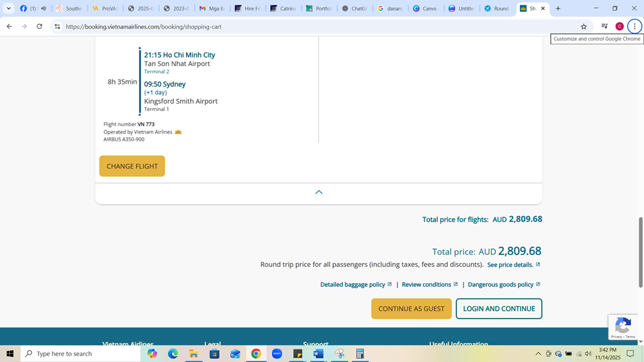Viewport: 644px width, 362px height.
Task: Click the 21:15 Ho Chi Minh City heading
Action: 180,55
